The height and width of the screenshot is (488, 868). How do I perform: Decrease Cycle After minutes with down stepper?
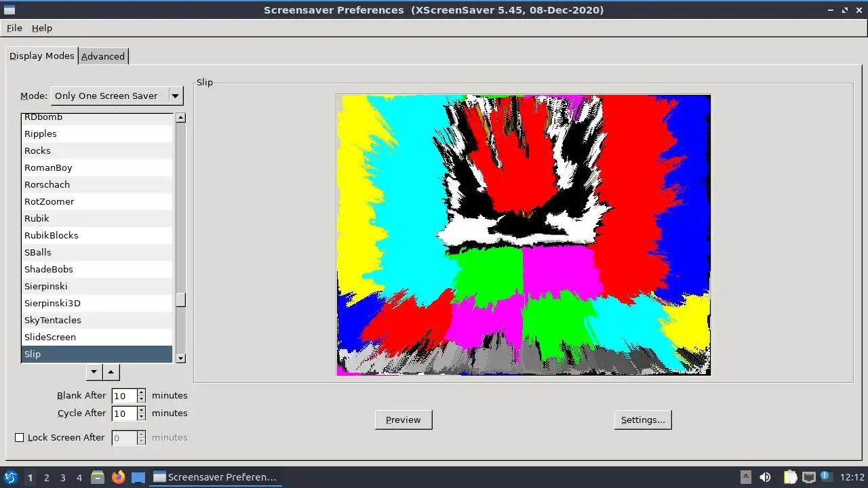click(x=141, y=418)
